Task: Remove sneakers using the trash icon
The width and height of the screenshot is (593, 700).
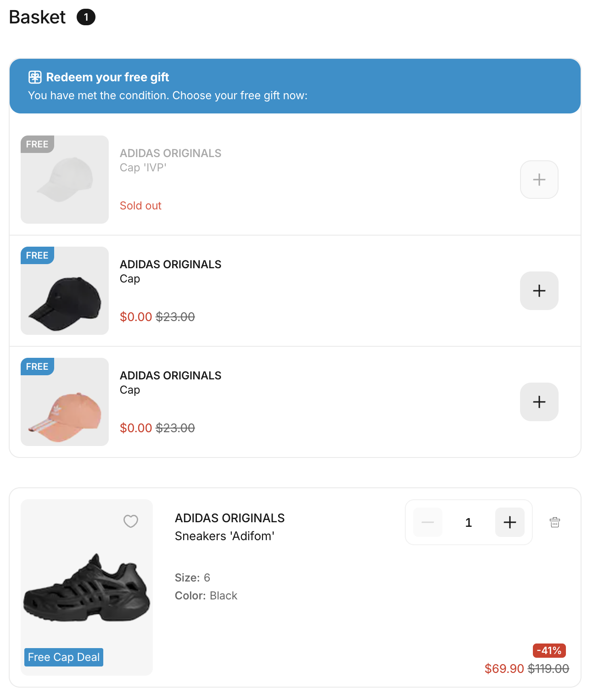Action: [555, 522]
